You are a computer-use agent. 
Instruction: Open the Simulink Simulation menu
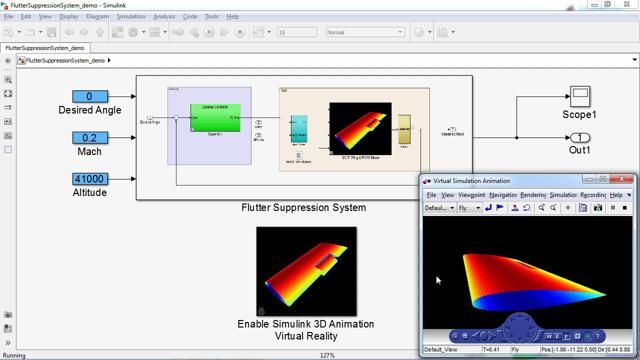tap(131, 17)
